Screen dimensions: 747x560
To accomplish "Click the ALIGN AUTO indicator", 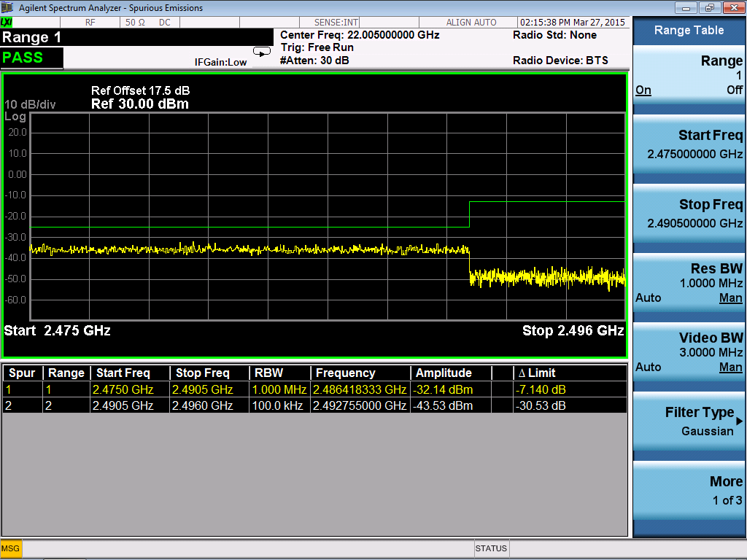I will point(471,23).
